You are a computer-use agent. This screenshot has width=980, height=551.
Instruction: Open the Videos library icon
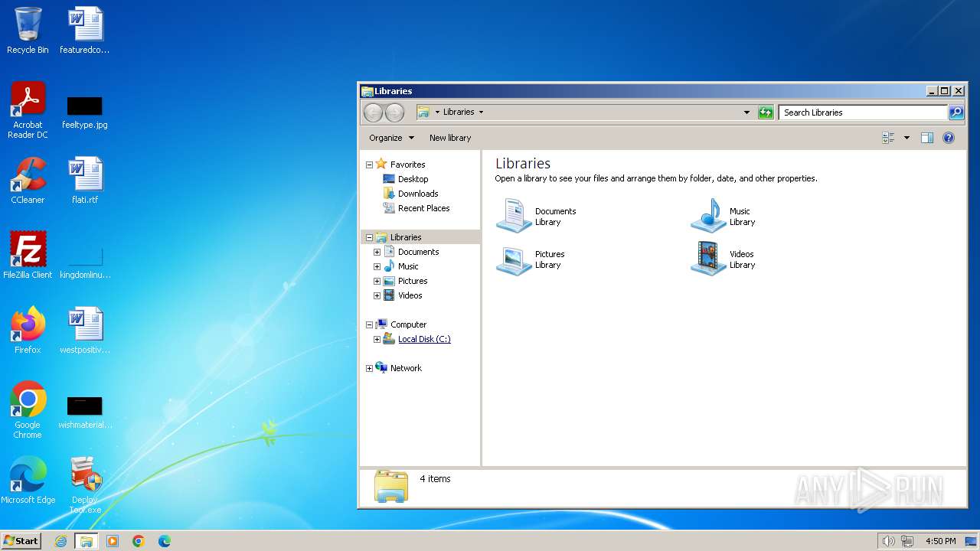pyautogui.click(x=708, y=259)
